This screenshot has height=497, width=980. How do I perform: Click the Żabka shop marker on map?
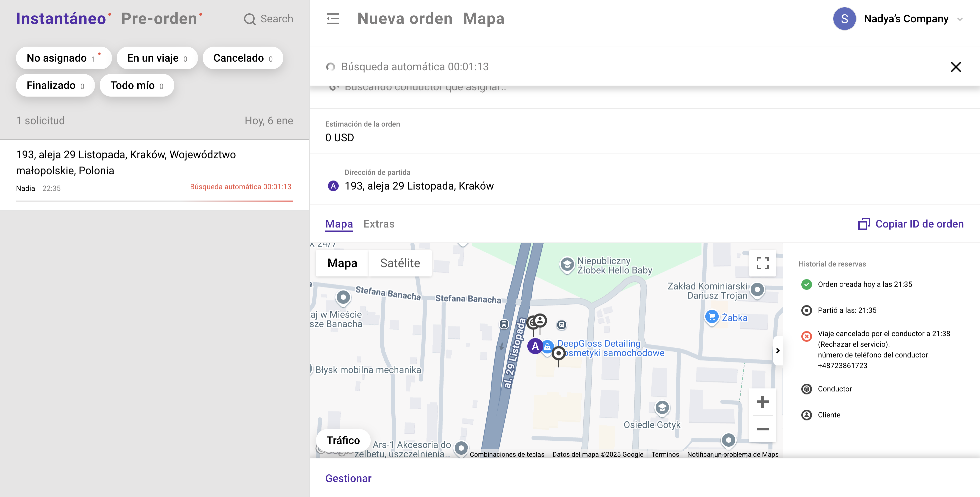[711, 317]
